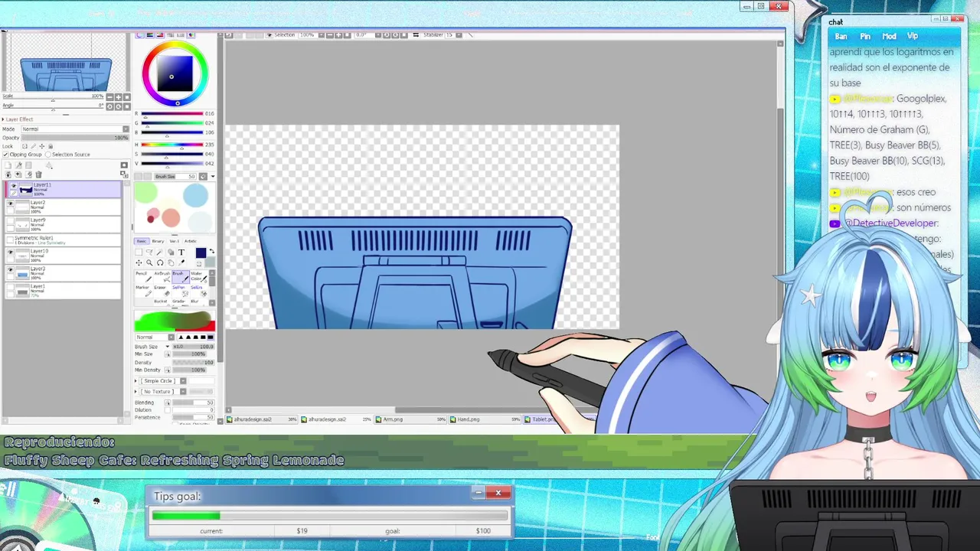
Task: Open brush blend mode Normal dropdown
Action: (155, 337)
